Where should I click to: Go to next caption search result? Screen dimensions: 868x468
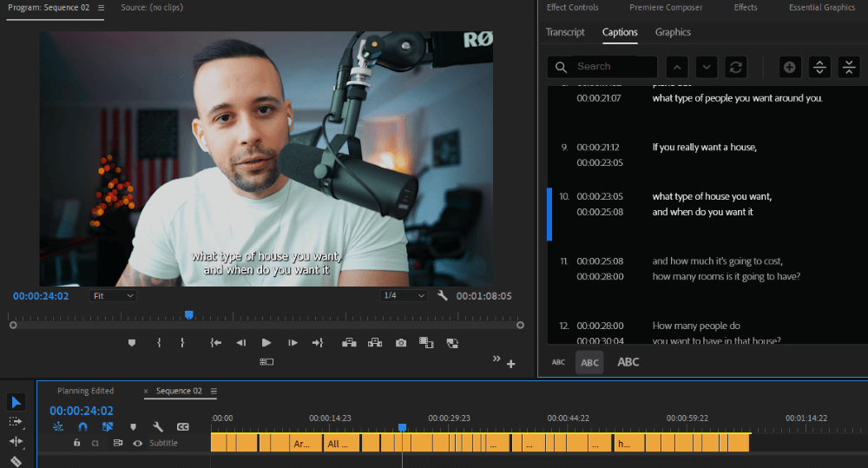707,67
